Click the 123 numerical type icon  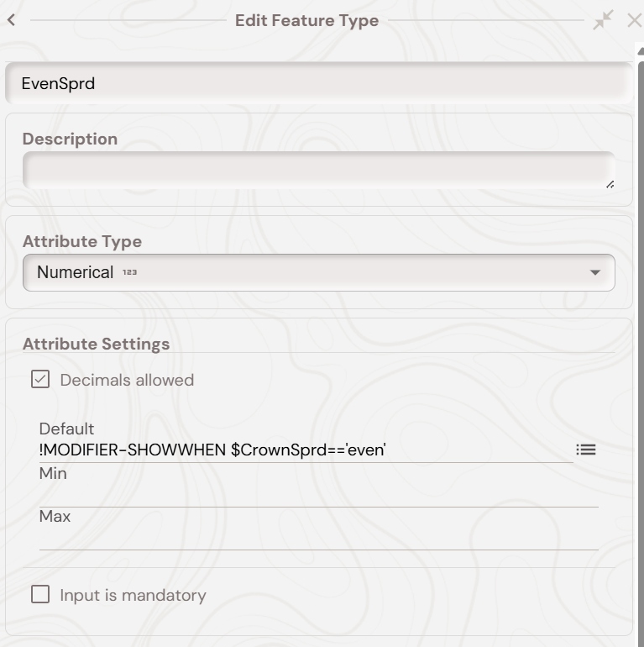tap(129, 272)
